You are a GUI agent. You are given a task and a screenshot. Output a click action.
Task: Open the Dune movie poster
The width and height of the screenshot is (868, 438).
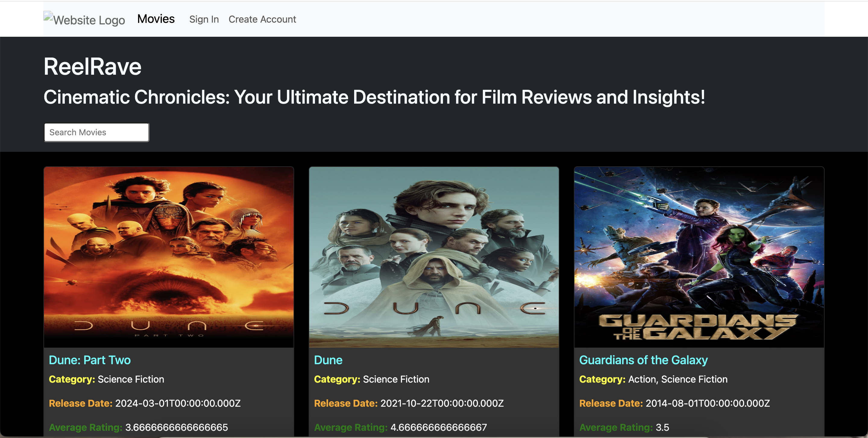tap(434, 257)
